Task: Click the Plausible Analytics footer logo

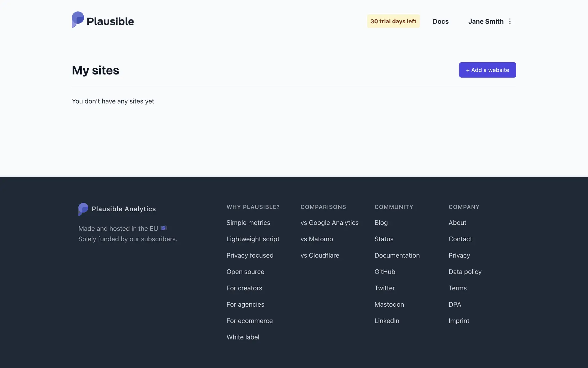Action: point(117,209)
